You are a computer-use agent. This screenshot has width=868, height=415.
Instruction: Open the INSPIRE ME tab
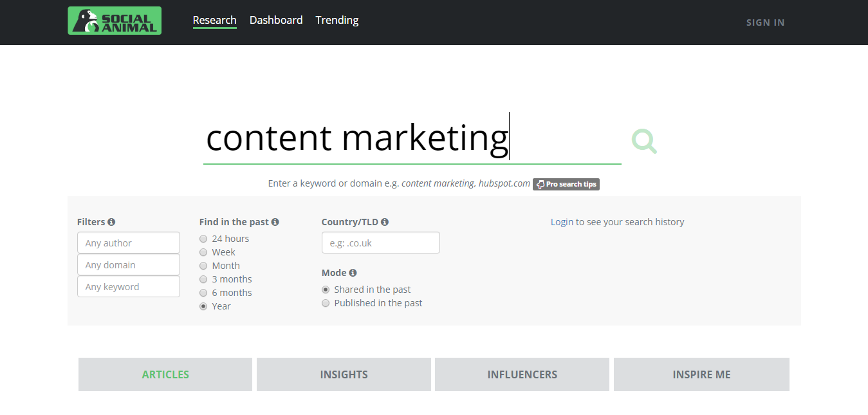(701, 374)
